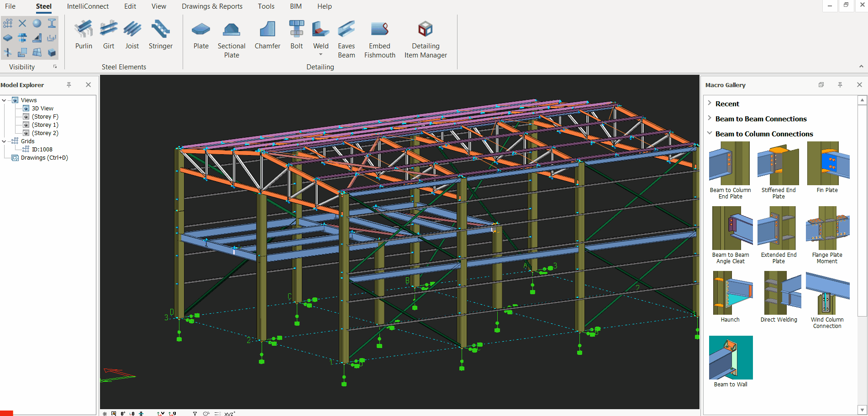
Task: Switch to Drawings & Reports tab
Action: point(212,6)
